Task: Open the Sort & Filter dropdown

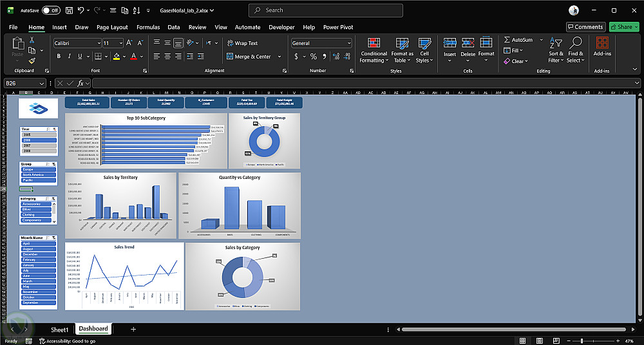Action: click(556, 50)
